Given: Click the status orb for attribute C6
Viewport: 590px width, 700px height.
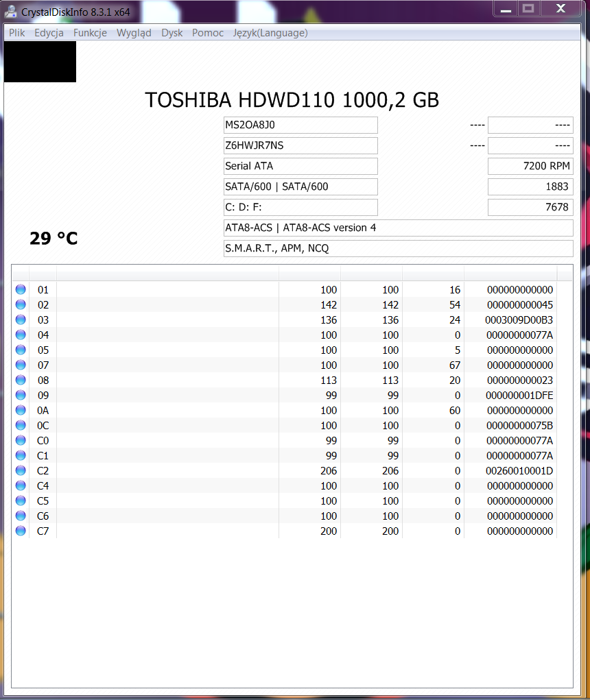Looking at the screenshot, I should (21, 516).
